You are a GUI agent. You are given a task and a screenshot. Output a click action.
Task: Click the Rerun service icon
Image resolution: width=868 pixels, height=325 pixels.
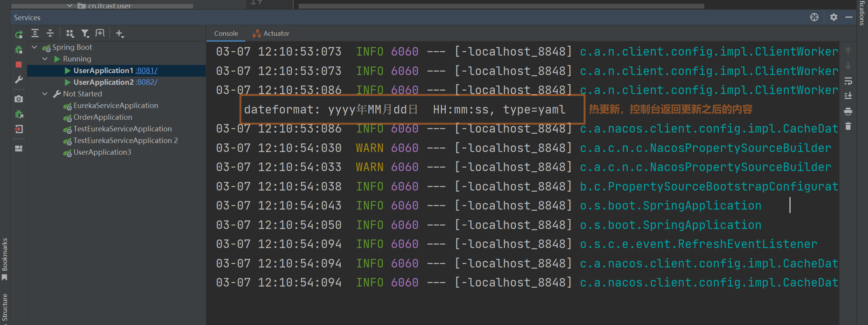coord(19,35)
